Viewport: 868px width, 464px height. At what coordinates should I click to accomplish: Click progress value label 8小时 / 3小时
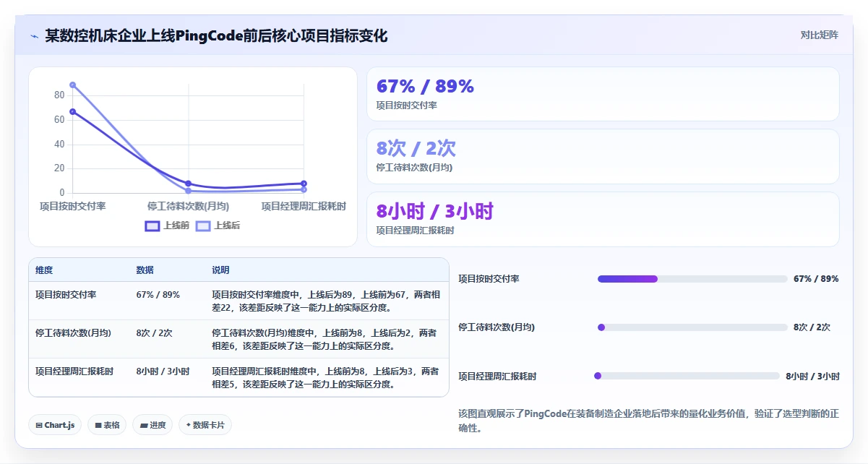coord(812,376)
